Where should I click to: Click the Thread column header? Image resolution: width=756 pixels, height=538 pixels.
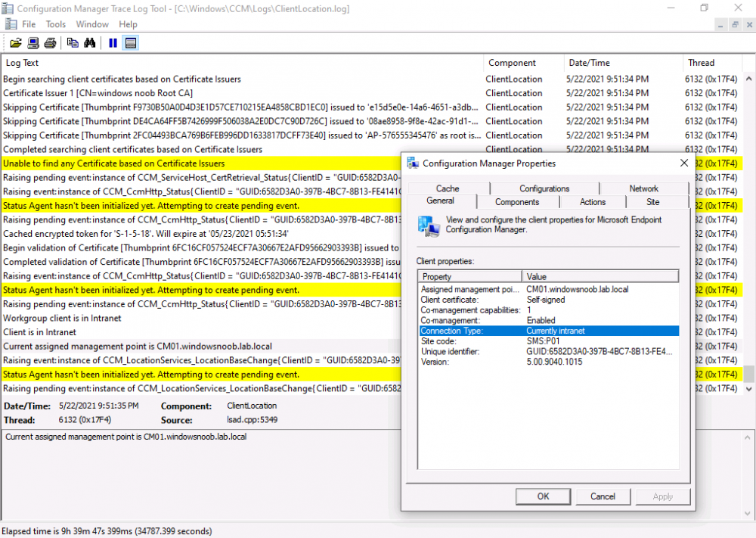pos(712,63)
